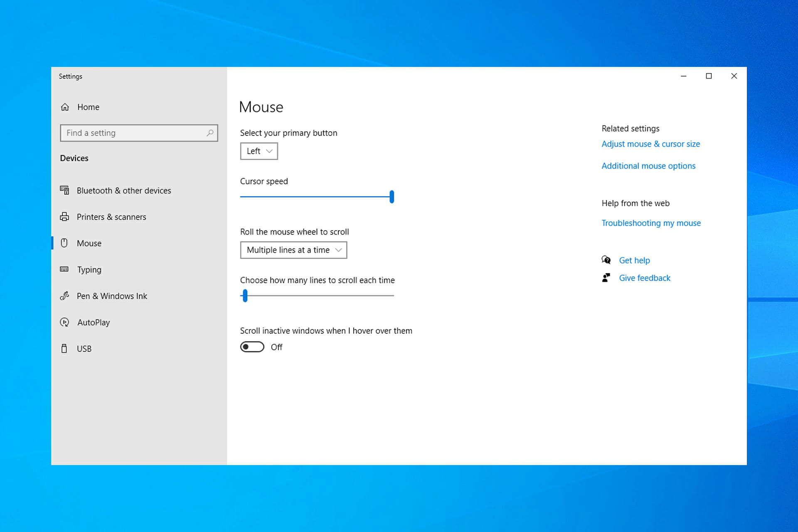Click the Pen & Windows Ink icon
This screenshot has height=532, width=798.
[x=64, y=296]
